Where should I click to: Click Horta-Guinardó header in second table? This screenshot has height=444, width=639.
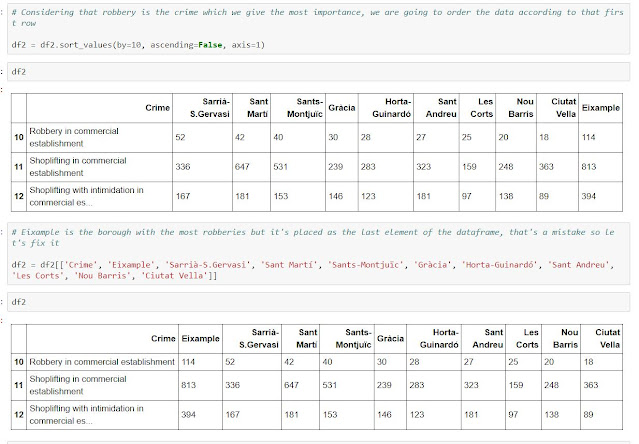439,338
